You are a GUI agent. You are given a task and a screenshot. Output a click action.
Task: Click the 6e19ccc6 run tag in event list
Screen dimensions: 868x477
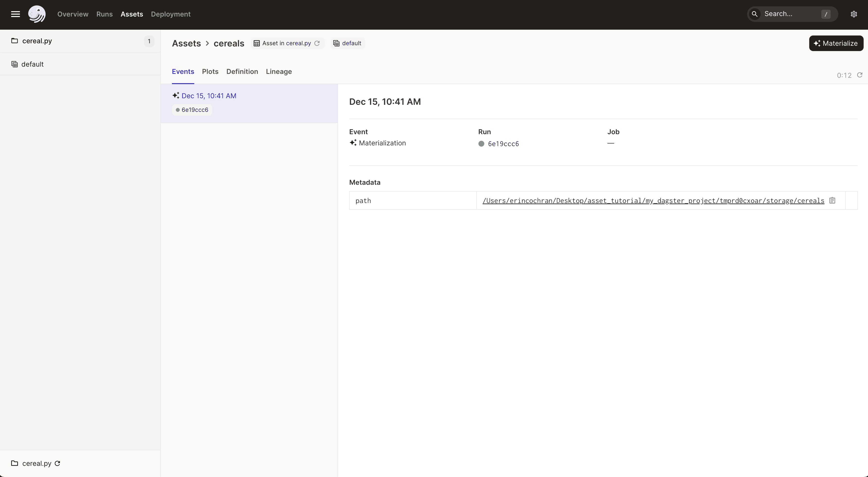[x=192, y=110]
